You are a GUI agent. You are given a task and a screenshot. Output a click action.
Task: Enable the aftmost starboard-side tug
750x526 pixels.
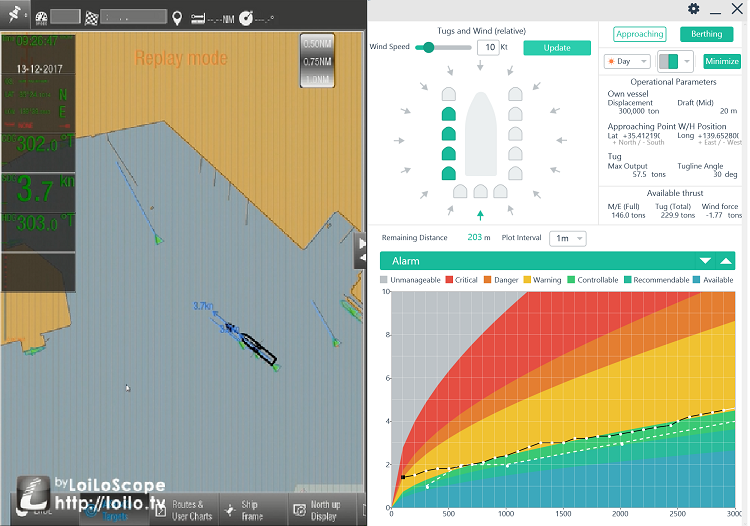tap(515, 173)
